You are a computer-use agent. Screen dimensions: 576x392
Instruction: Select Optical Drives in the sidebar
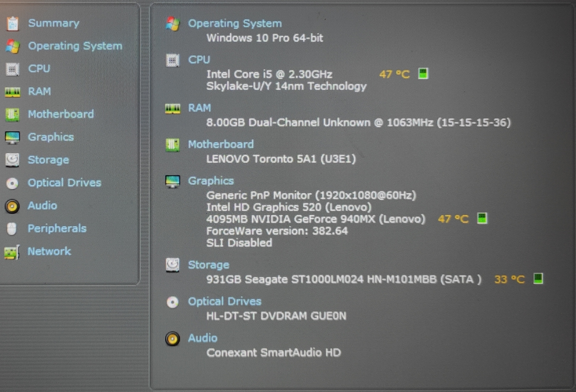coord(65,183)
